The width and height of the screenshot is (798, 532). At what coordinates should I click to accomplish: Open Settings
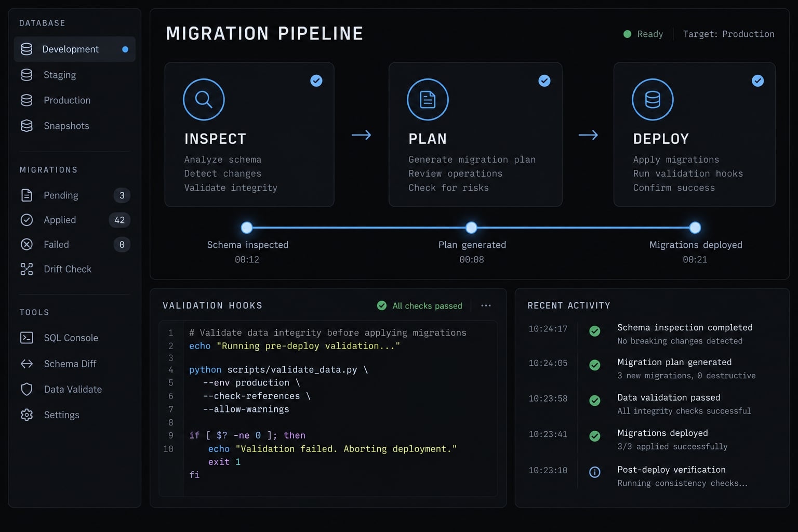click(75, 415)
